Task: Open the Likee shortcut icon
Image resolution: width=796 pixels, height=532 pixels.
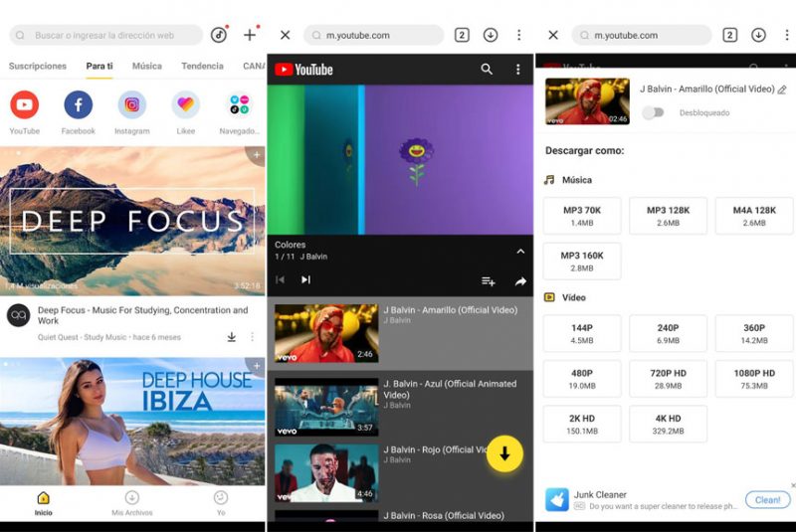Action: coord(186,104)
